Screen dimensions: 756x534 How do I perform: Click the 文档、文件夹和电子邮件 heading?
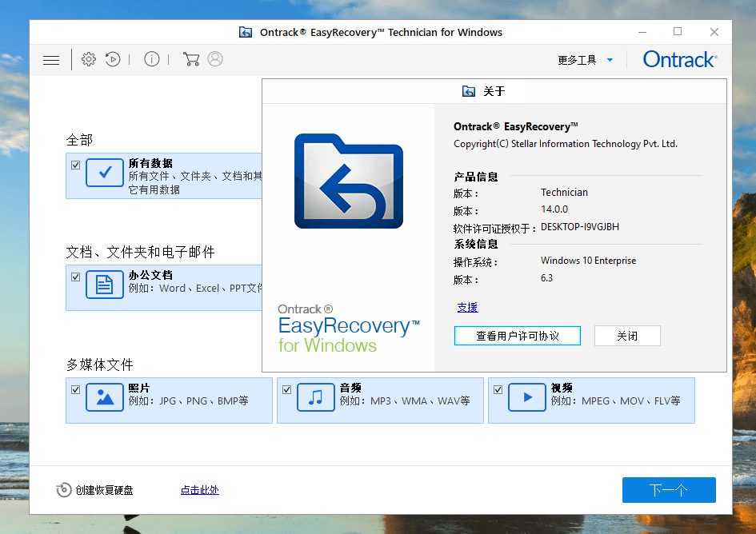(x=140, y=252)
